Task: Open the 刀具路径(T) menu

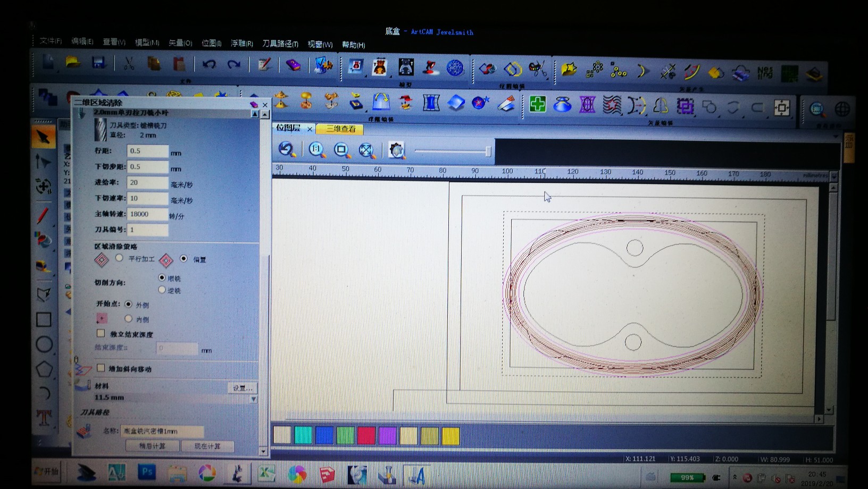Action: click(x=280, y=44)
